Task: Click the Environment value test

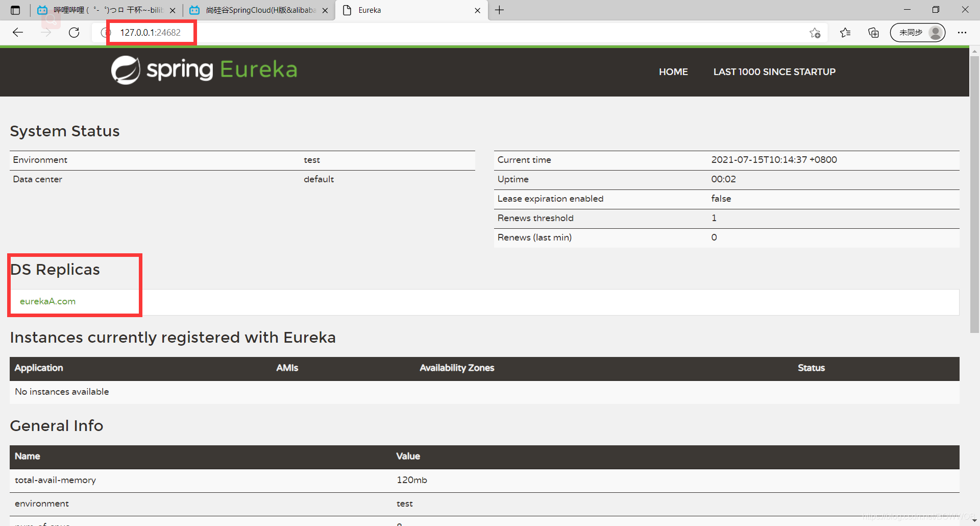Action: (x=312, y=160)
